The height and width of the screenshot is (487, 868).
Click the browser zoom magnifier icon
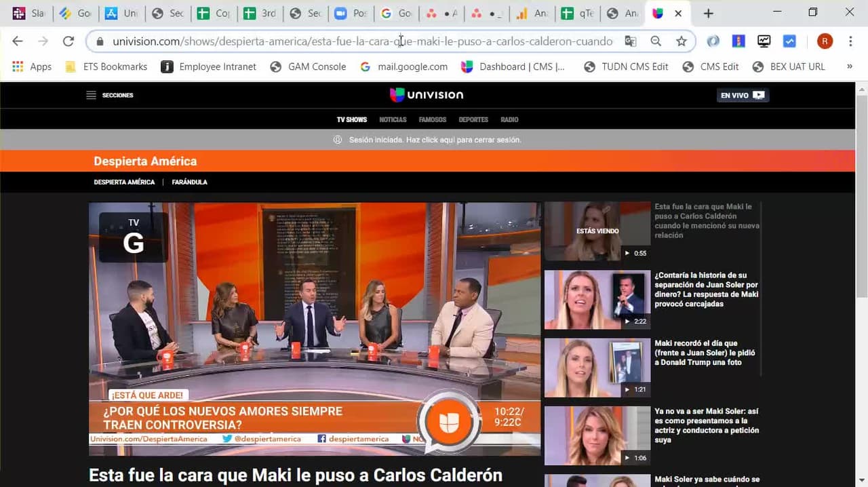[656, 41]
